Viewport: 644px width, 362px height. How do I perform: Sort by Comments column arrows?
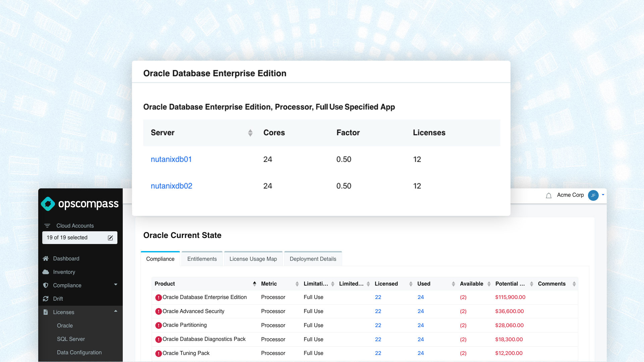(x=574, y=284)
